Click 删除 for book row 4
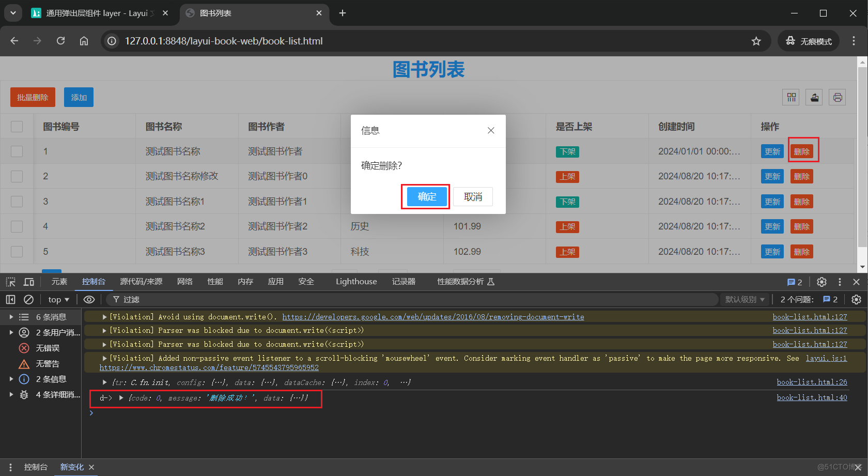868x476 pixels. pos(801,226)
